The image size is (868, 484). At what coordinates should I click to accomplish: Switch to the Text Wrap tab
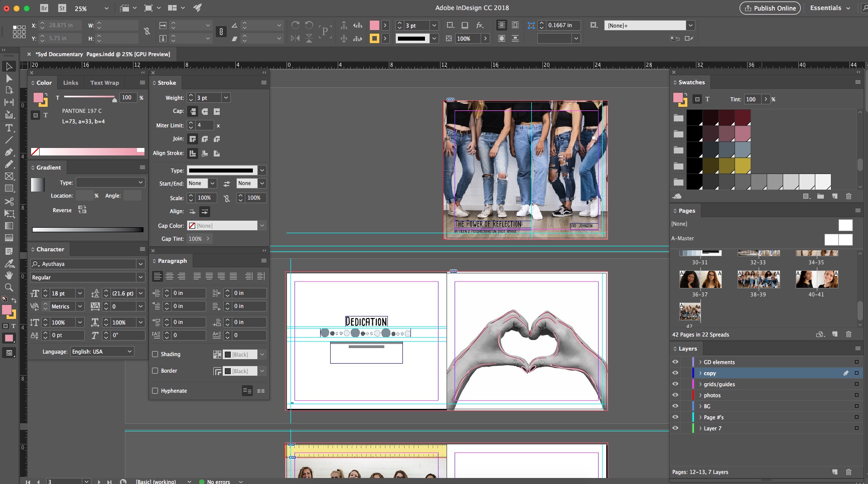[104, 83]
